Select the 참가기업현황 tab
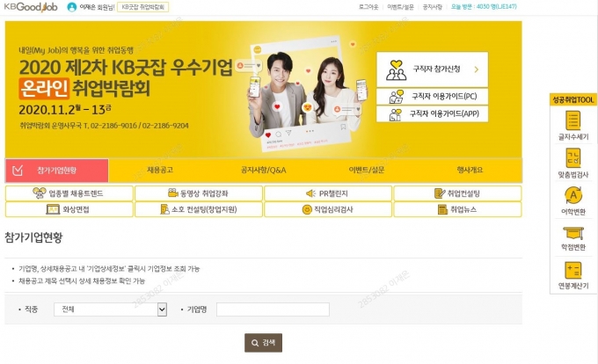598x364 pixels. [x=57, y=171]
